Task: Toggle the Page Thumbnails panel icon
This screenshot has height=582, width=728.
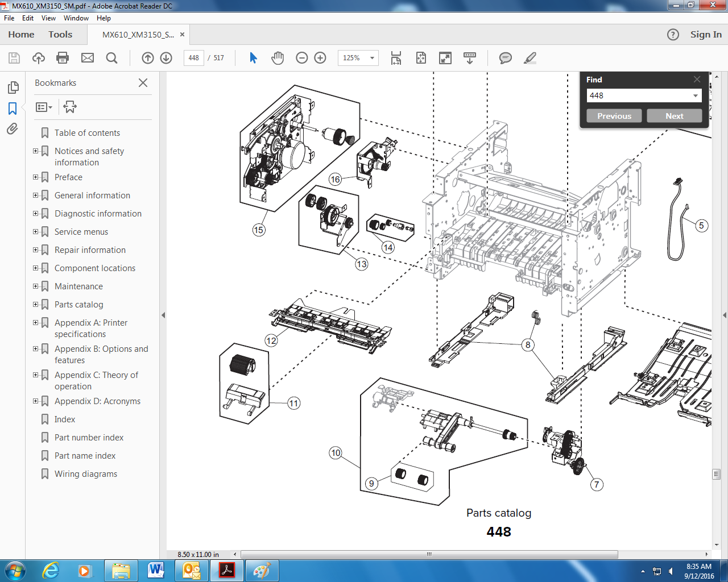Action: [x=13, y=88]
